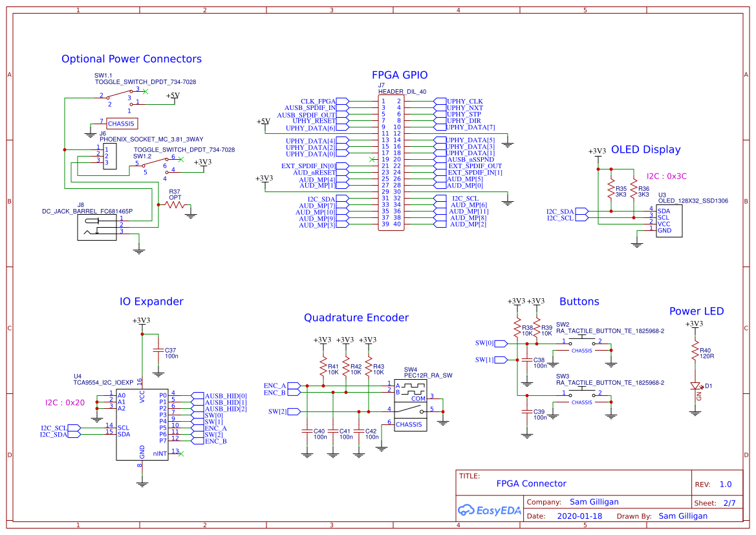756x535 pixels.
Task: Click the EasyEDA cloud logo in title block
Action: point(466,510)
